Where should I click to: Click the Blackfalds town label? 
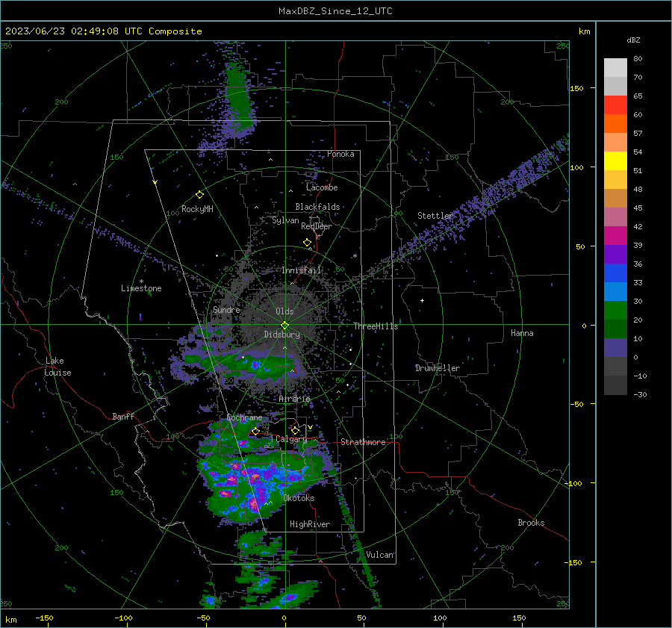[317, 207]
